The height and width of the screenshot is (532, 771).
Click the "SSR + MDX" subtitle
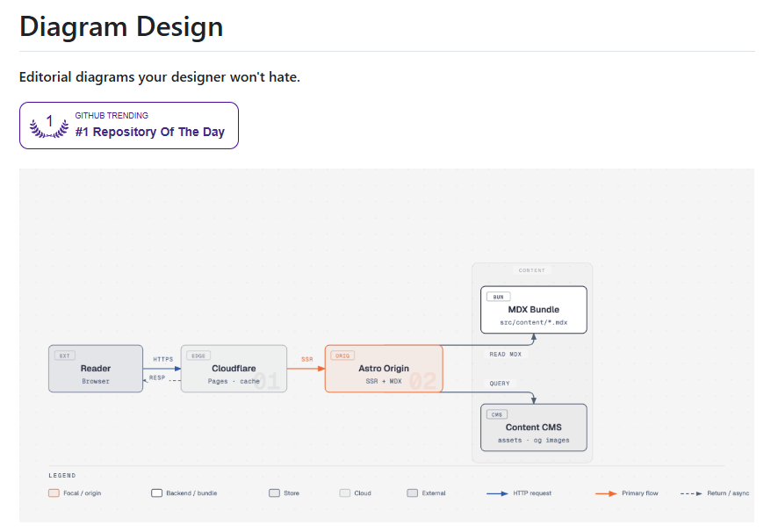point(384,382)
